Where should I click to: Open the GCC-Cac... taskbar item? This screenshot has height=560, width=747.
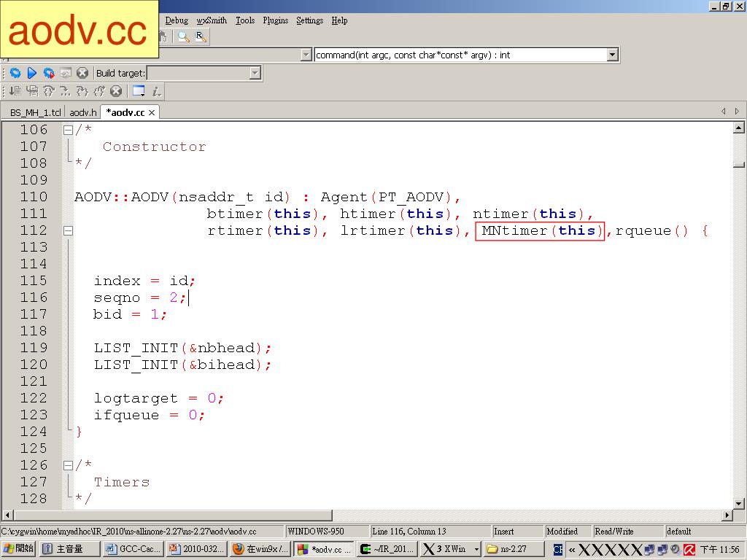tap(133, 549)
